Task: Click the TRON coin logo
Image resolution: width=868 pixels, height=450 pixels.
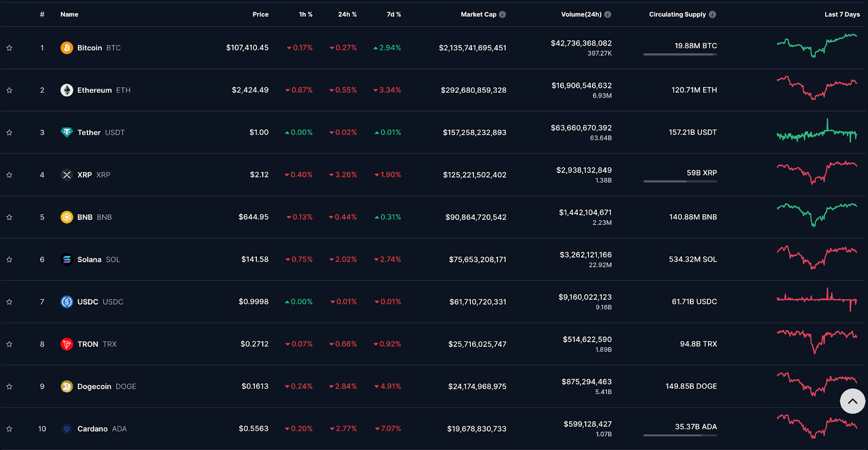Action: 67,344
